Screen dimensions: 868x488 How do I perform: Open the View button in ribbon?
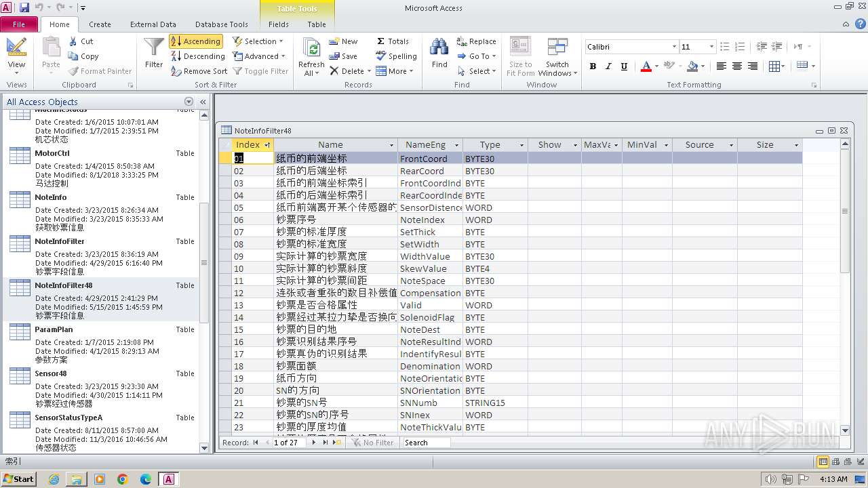[16, 54]
